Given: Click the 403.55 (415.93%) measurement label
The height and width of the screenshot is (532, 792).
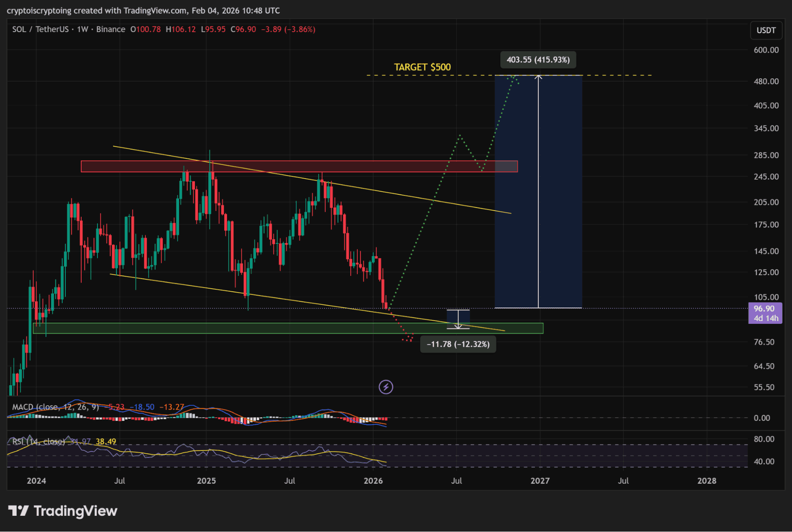Looking at the screenshot, I should coord(538,60).
